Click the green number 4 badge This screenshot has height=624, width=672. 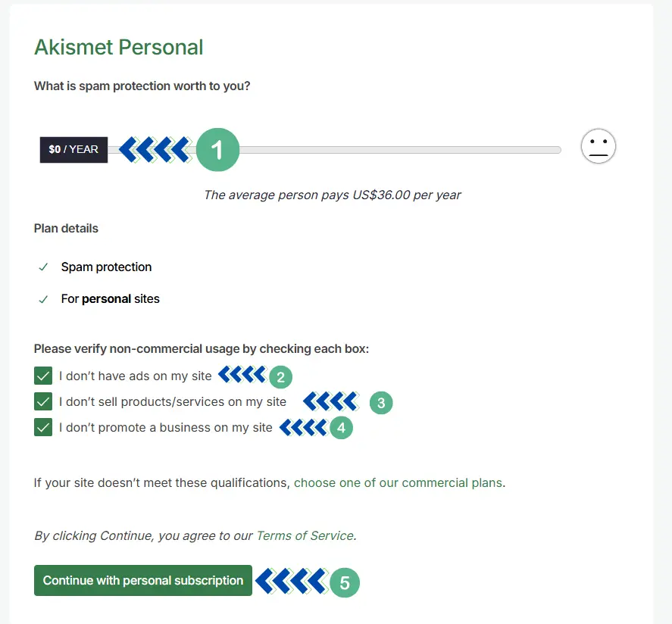pos(341,428)
